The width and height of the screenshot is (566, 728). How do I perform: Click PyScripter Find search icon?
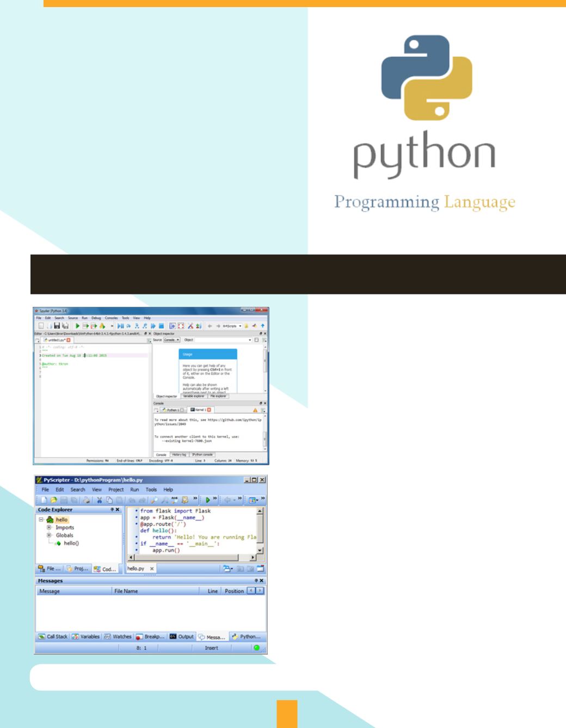coord(155,499)
